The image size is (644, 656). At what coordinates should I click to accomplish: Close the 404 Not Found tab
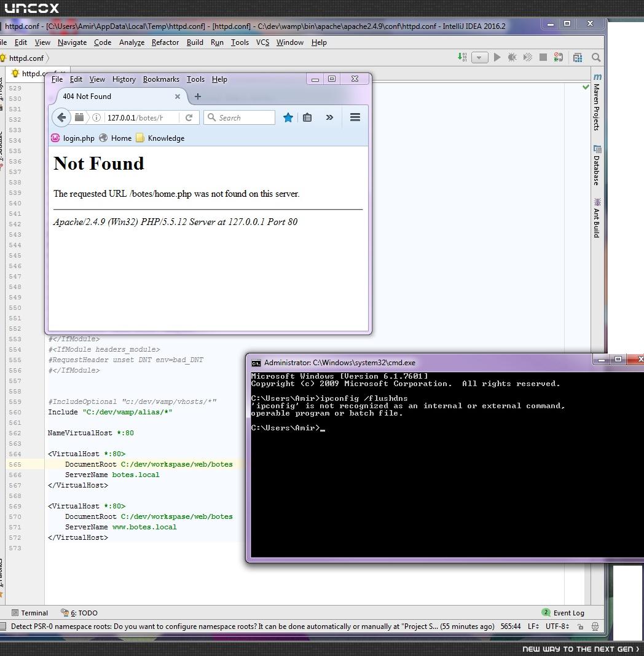point(178,97)
